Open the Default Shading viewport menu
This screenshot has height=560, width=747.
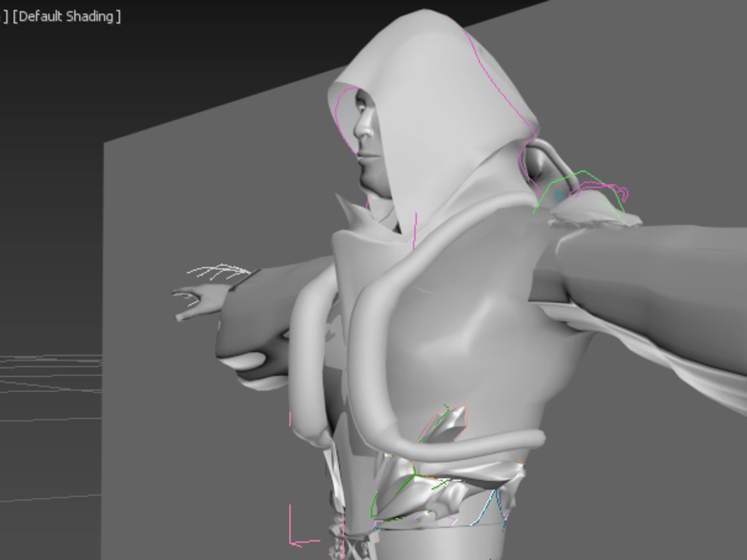pos(66,16)
